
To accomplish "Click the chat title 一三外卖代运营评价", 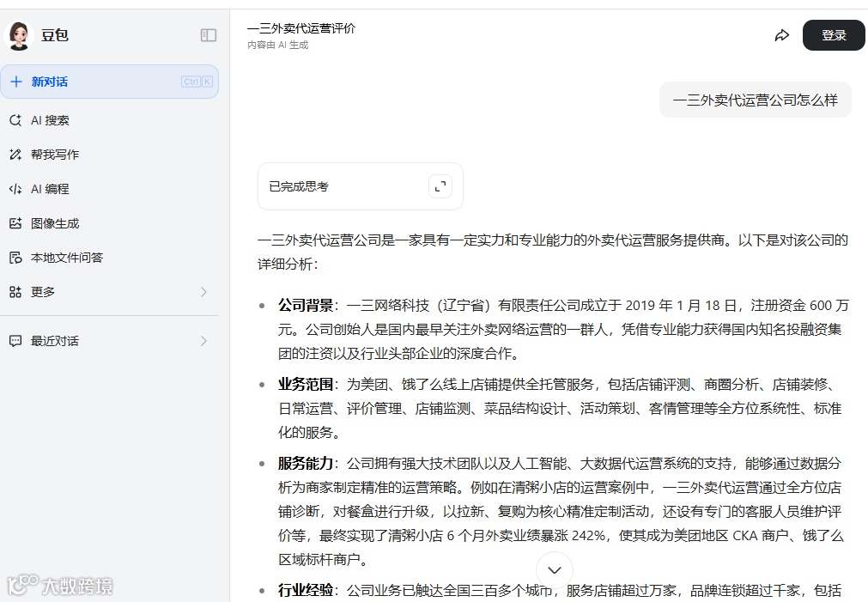I will [301, 28].
